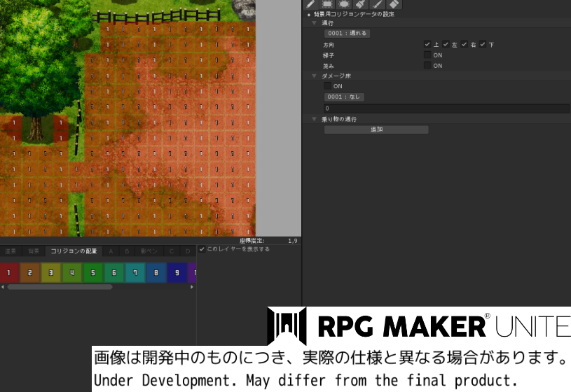Toggle the 上 (up) direction checkbox

pyautogui.click(x=427, y=44)
